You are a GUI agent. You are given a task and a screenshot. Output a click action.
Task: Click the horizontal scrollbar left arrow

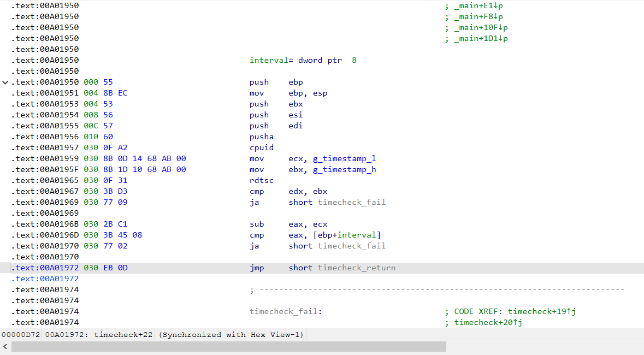coord(5,347)
